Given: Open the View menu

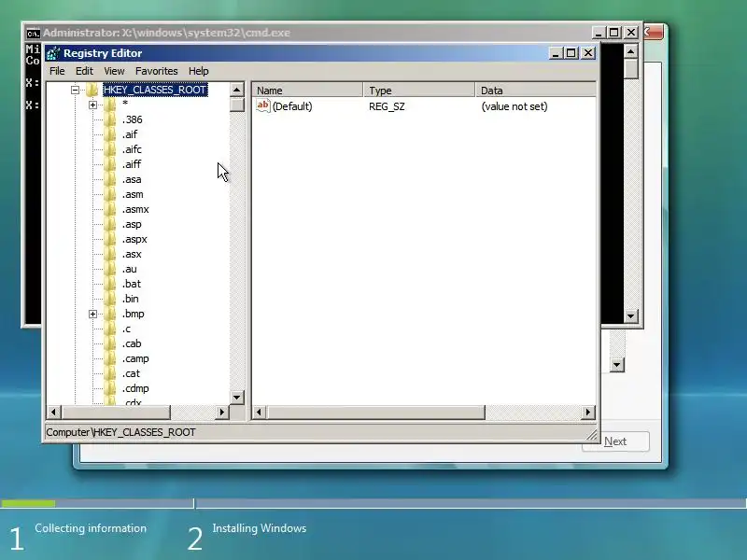Looking at the screenshot, I should (x=114, y=71).
